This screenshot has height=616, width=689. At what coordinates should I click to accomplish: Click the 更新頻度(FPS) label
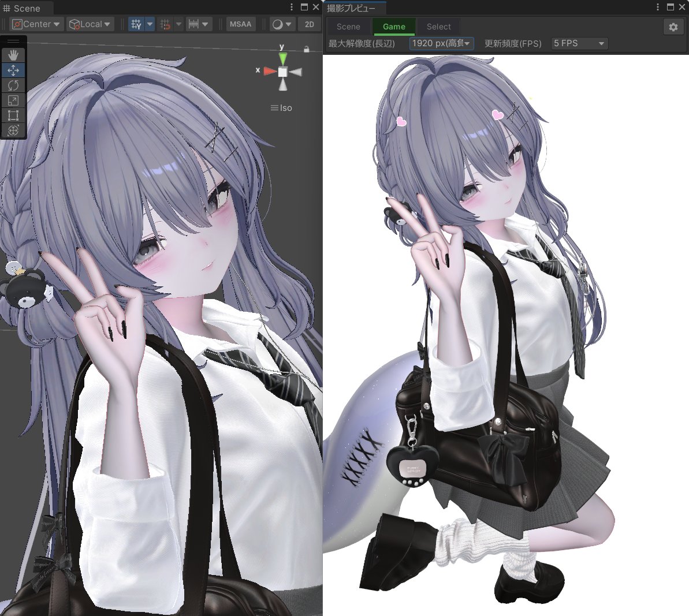coord(513,43)
